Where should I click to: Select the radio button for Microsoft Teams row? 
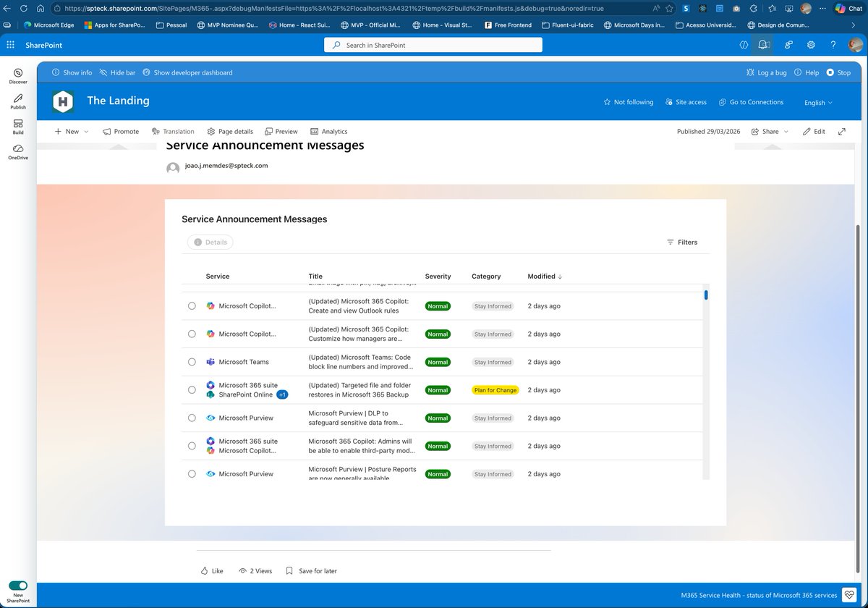(x=192, y=362)
